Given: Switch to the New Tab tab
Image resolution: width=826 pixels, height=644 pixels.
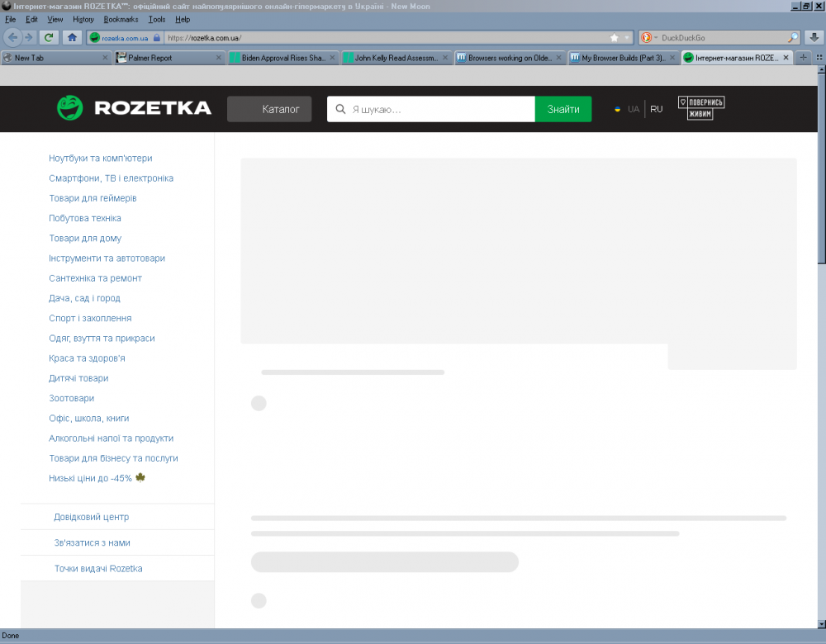Looking at the screenshot, I should click(x=55, y=58).
